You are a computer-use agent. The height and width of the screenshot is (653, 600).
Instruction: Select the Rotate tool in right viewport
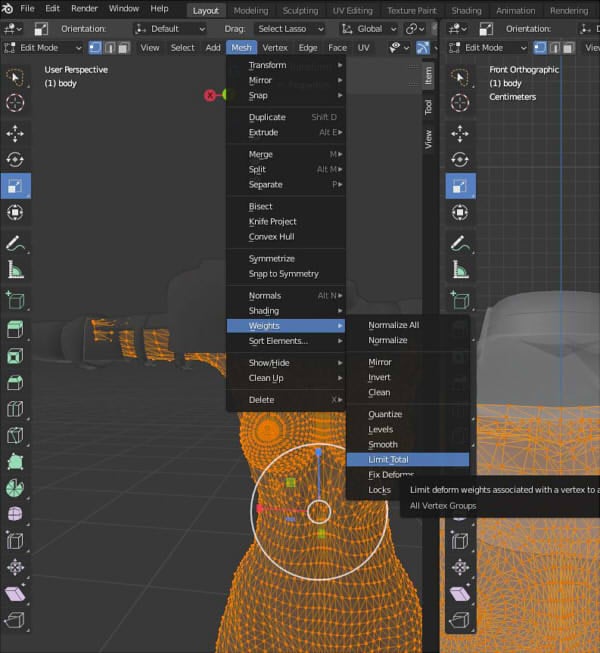[x=460, y=160]
